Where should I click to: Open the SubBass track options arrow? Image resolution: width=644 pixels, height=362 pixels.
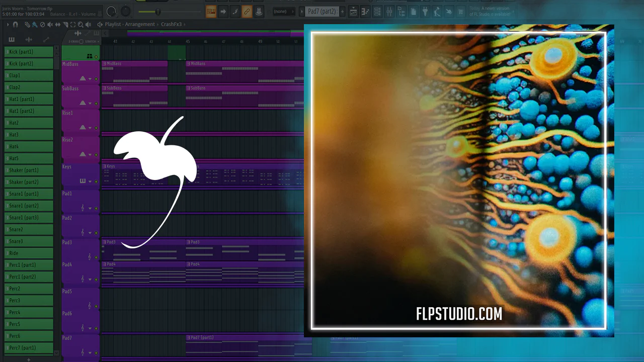pyautogui.click(x=90, y=104)
